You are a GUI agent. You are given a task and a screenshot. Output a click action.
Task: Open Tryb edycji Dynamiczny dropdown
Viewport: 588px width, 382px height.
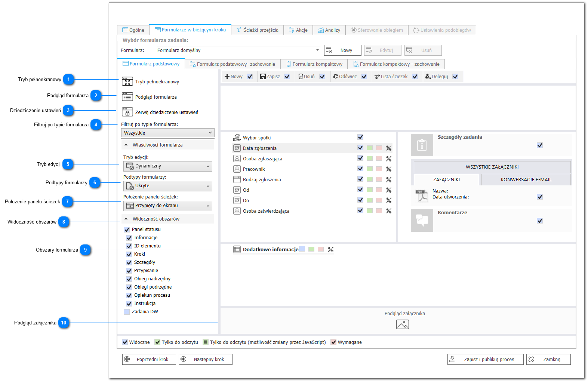coord(168,166)
